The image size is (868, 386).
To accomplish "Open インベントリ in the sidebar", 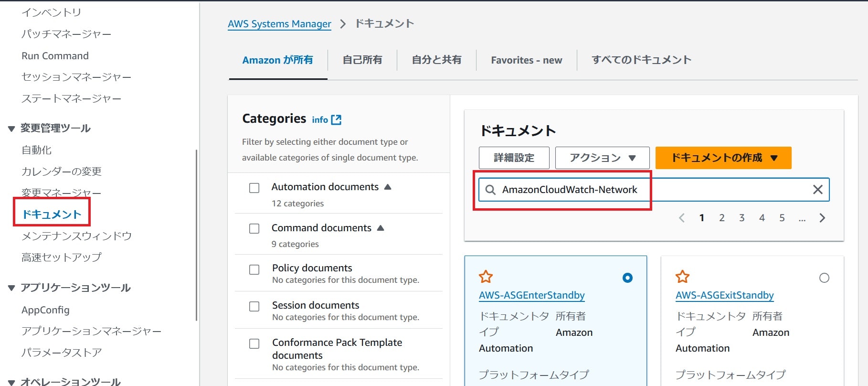I will [51, 12].
